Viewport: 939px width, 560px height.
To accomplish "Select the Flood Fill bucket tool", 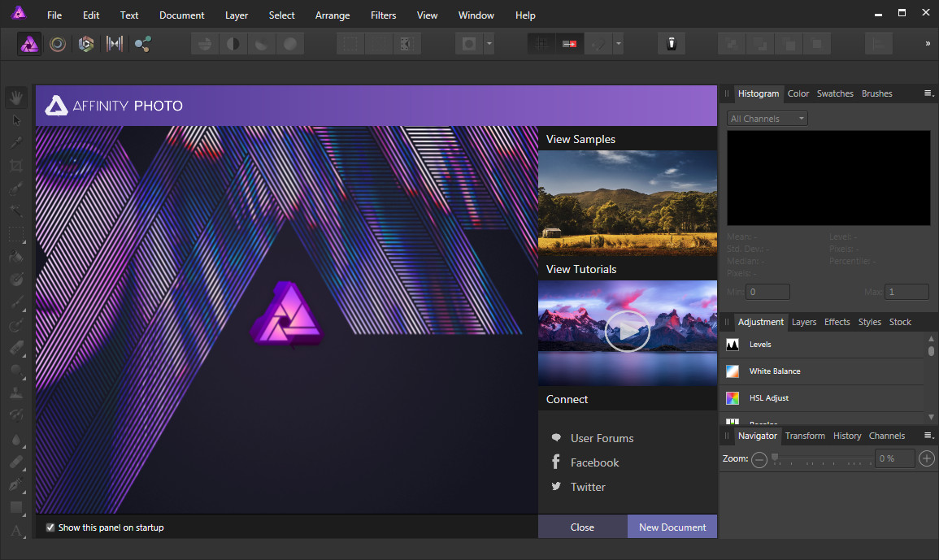I will (x=16, y=257).
